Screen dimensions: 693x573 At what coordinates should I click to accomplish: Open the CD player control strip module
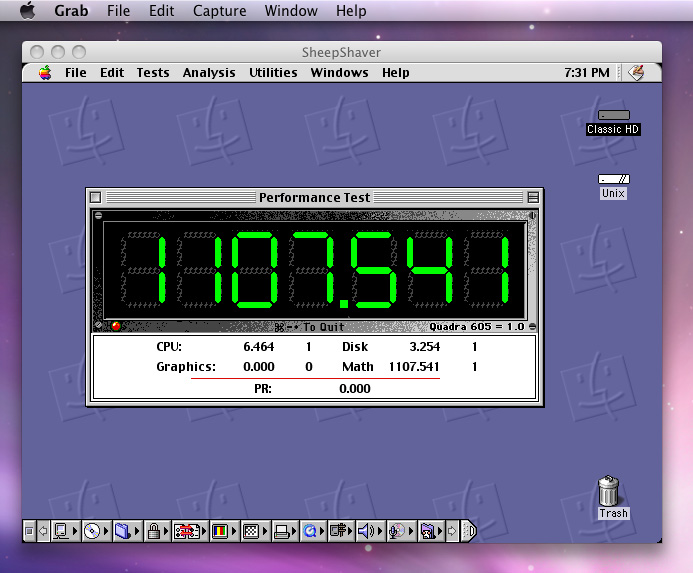tap(92, 531)
